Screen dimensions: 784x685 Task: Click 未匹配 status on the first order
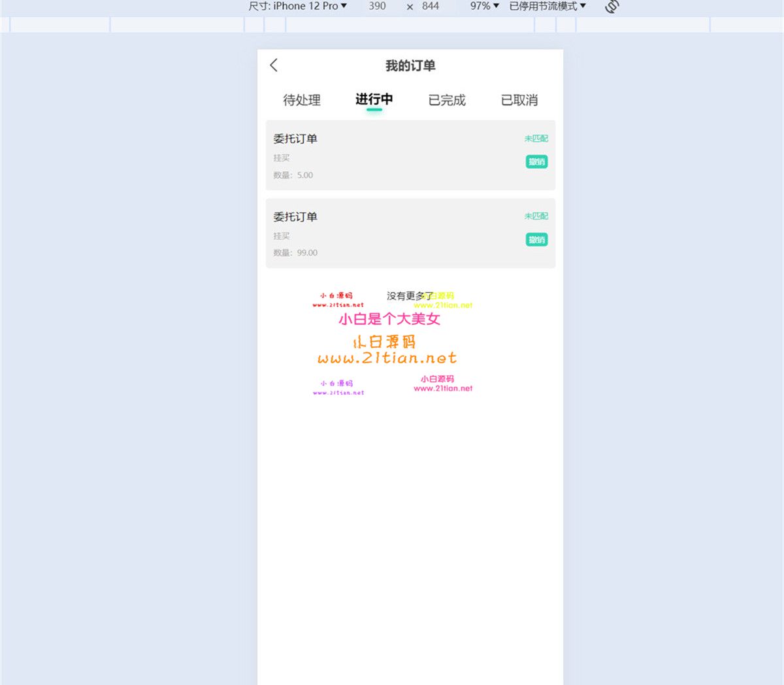pyautogui.click(x=536, y=139)
